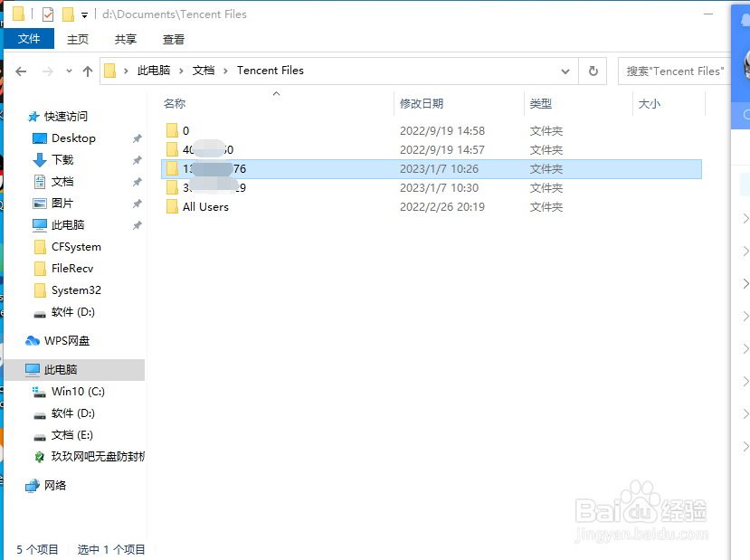This screenshot has height=560, width=750.
Task: Select highlighted 此电脑 tree node
Action: 74,370
